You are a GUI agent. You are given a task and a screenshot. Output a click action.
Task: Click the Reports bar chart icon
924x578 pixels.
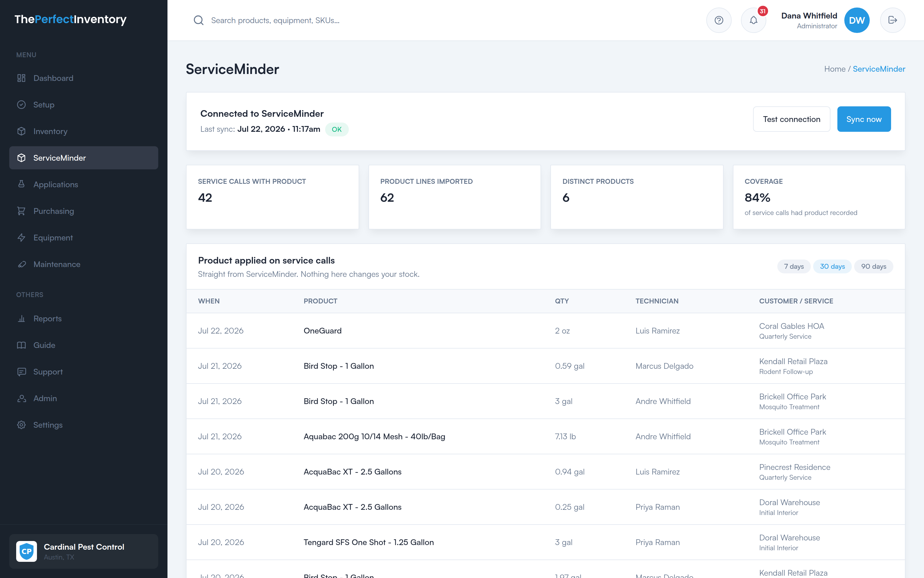click(21, 318)
